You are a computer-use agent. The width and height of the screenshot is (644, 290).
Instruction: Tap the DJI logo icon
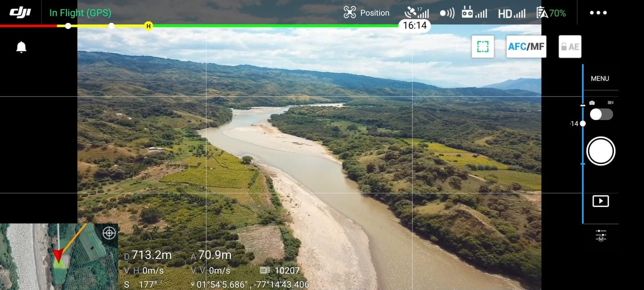coord(20,12)
